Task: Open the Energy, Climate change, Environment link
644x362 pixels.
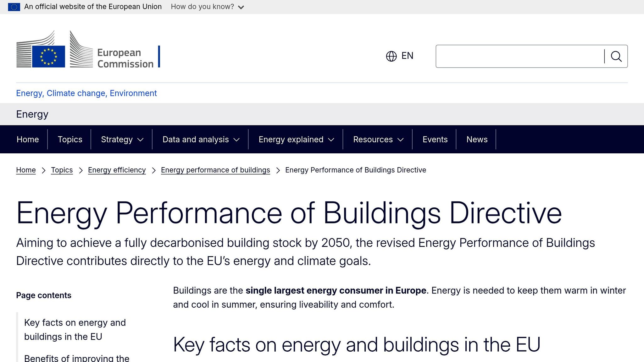Action: [x=86, y=93]
